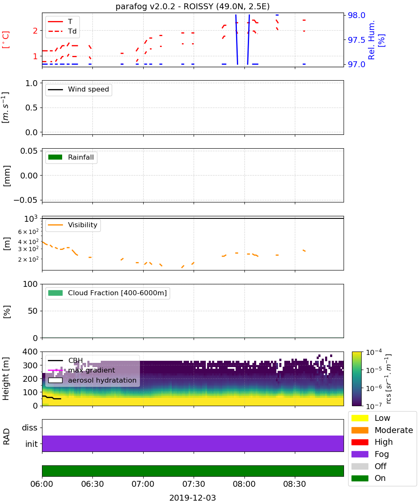Click the CBH legend label
The width and height of the screenshot is (420, 504).
pos(76,360)
